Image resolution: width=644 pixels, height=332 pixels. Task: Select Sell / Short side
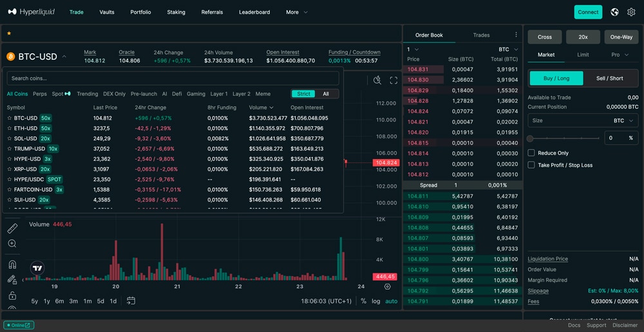point(609,78)
